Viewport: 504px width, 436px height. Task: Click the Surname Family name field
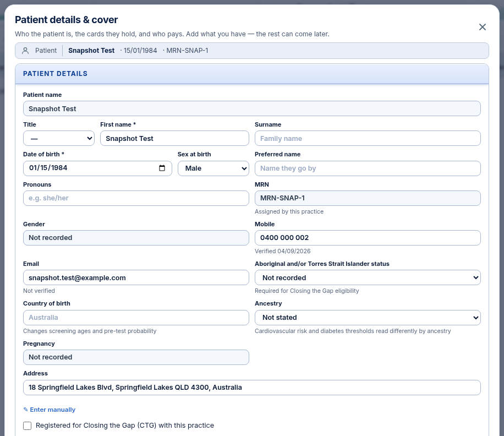pos(368,139)
